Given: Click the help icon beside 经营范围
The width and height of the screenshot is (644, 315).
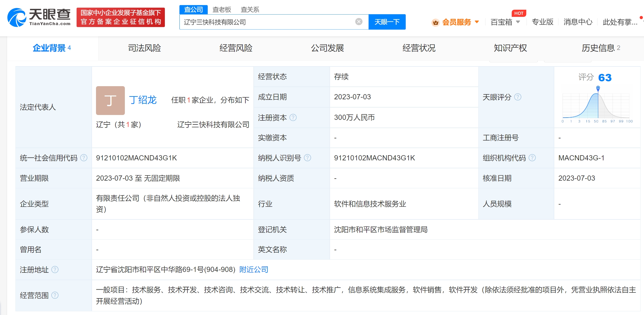Looking at the screenshot, I should point(56,295).
